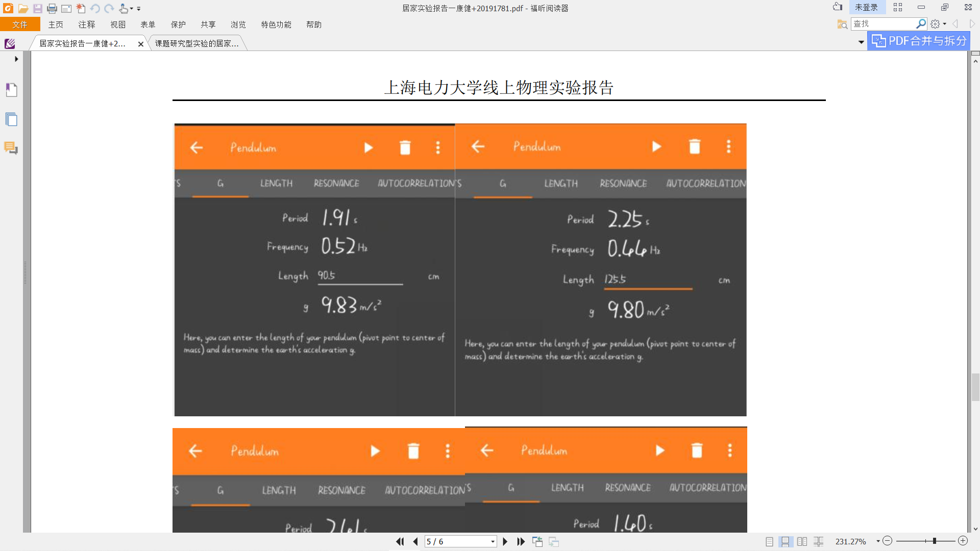
Task: Switch to two-page facing view
Action: pos(802,542)
